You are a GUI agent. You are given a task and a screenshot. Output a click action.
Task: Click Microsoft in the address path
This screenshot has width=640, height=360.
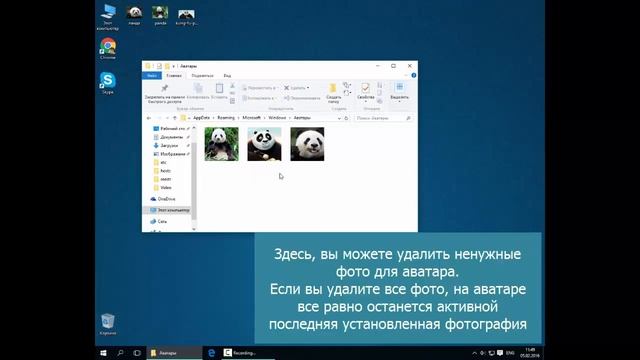point(251,118)
